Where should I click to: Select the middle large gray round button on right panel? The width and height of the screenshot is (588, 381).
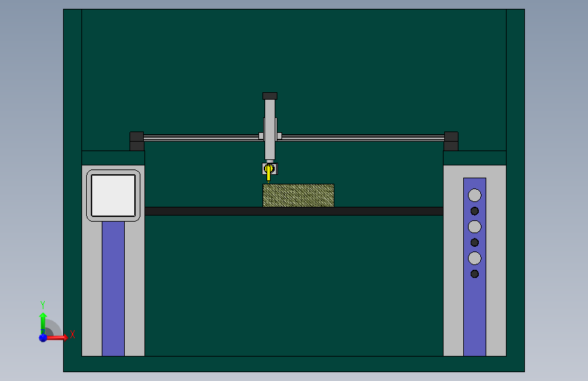pos(474,227)
